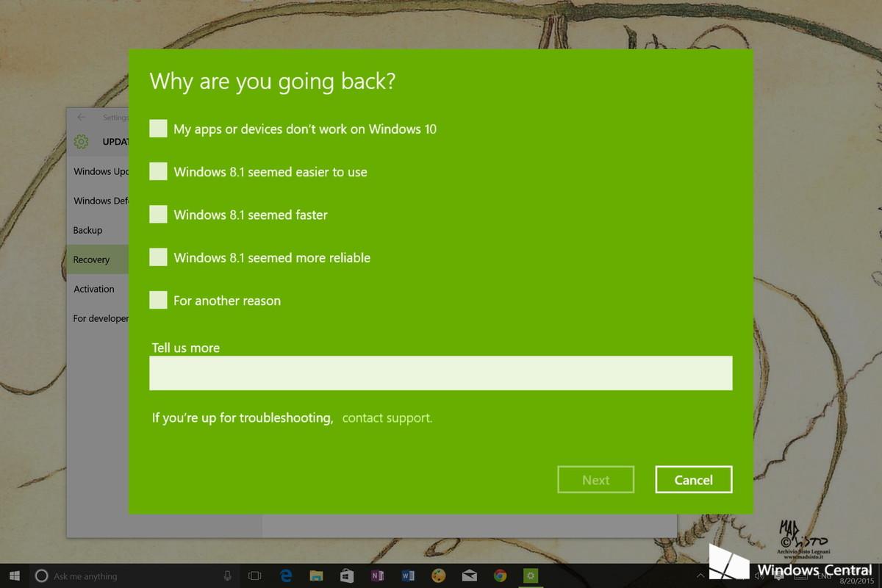Screen dimensions: 882x588
Task: Open the Windows Store taskbar icon
Action: pyautogui.click(x=347, y=576)
